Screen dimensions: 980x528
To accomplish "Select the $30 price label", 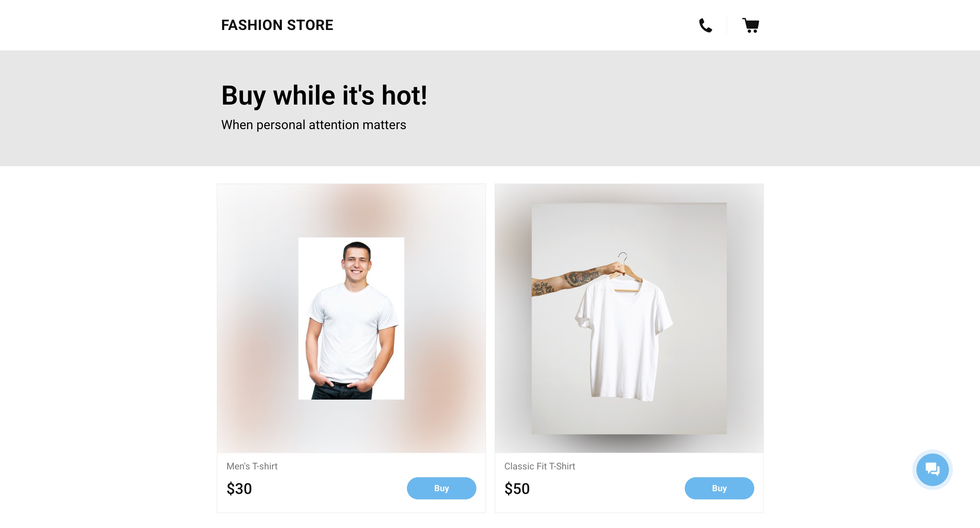I will [239, 488].
